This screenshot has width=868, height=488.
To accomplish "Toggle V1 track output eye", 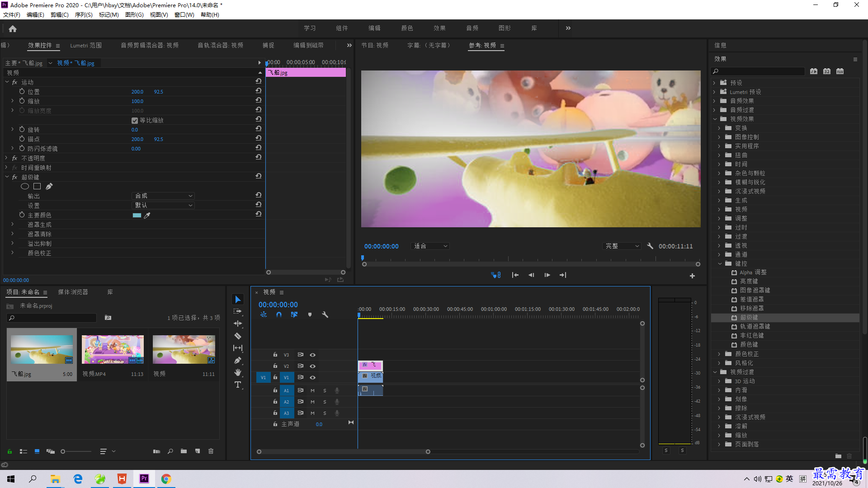I will coord(312,377).
